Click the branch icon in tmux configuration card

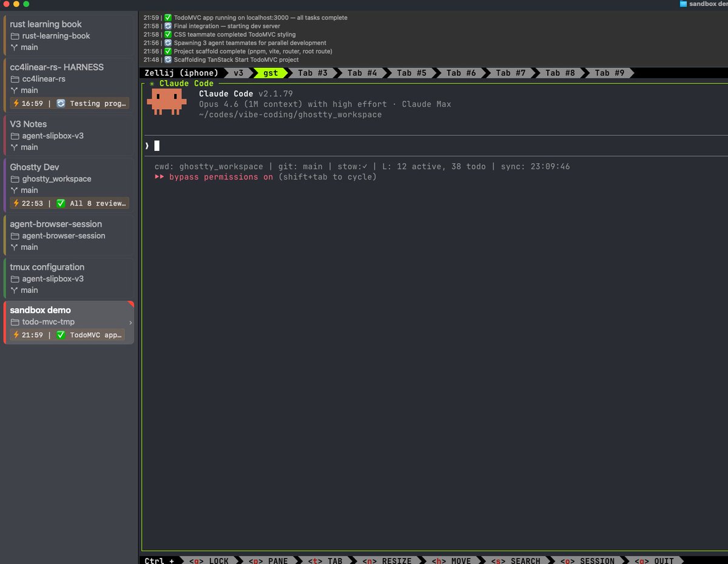tap(15, 290)
